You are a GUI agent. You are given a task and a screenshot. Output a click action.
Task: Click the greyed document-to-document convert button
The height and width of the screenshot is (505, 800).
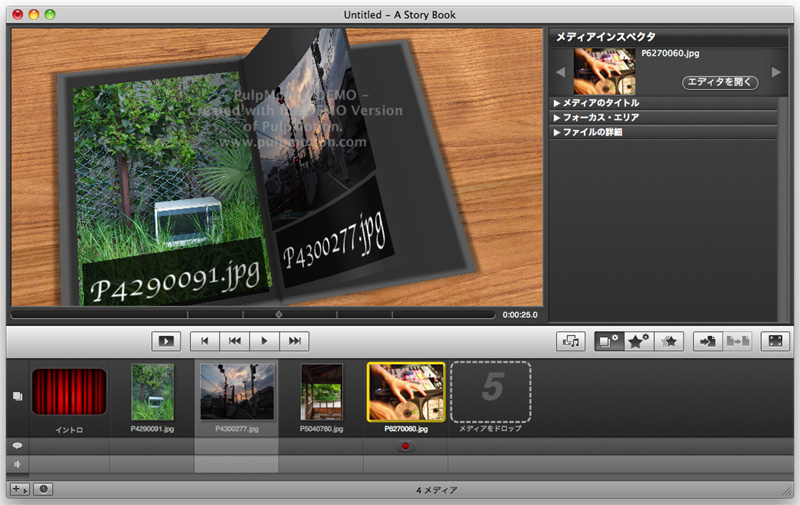coord(738,341)
